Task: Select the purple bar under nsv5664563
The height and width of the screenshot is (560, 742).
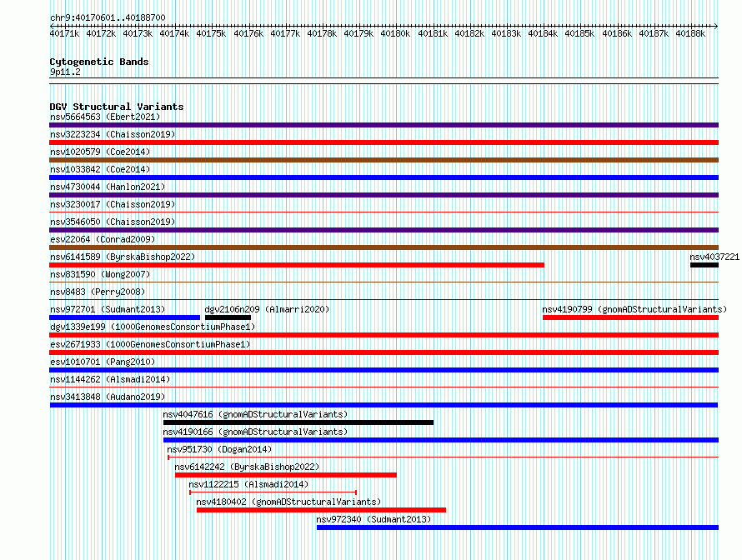Action: (384, 125)
